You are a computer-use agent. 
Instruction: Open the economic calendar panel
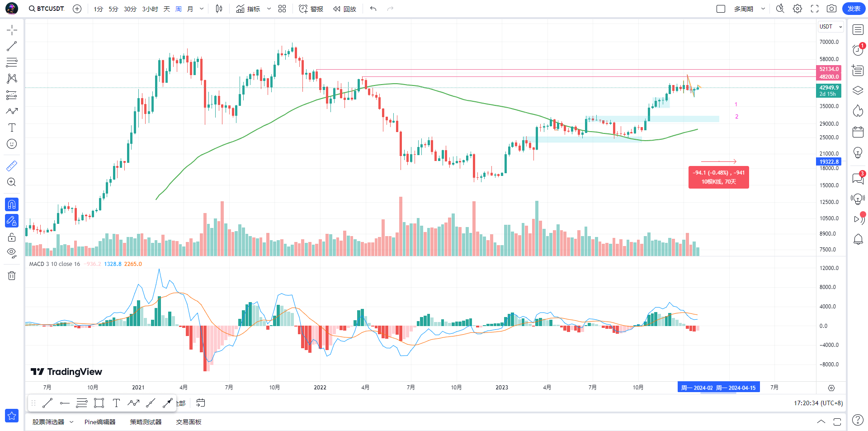coord(858,132)
